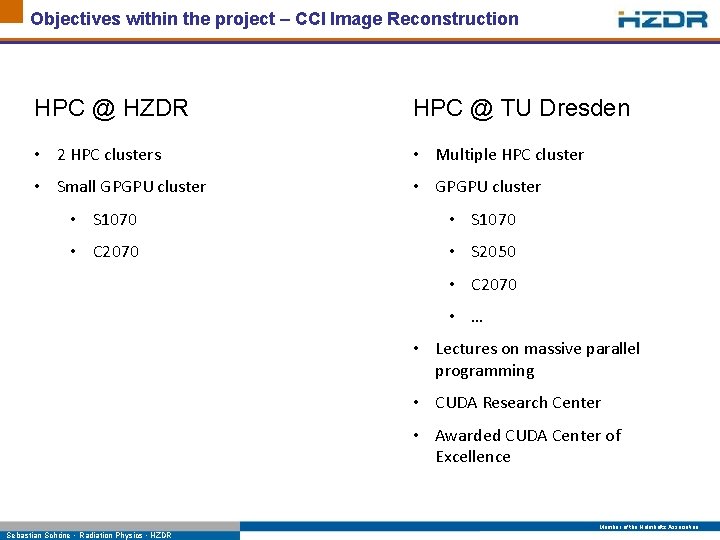This screenshot has width=720, height=540.
Task: Select the 'Small GPGPU cluster' bullet
Action: click(x=131, y=187)
